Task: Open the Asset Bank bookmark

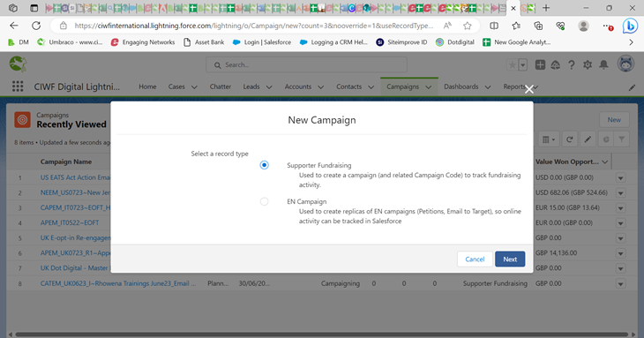Action: 204,41
